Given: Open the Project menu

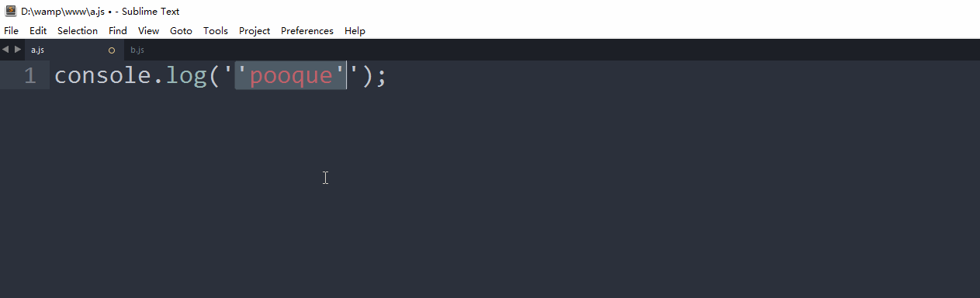Looking at the screenshot, I should point(255,31).
